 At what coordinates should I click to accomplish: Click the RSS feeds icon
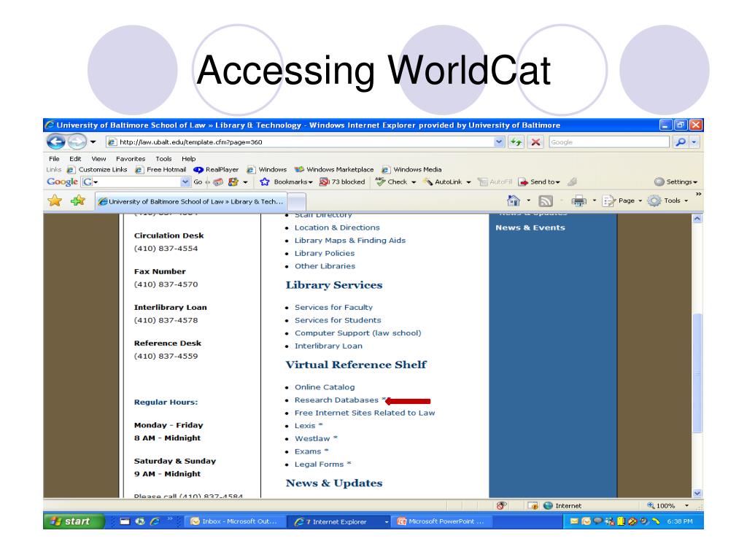[x=546, y=201]
